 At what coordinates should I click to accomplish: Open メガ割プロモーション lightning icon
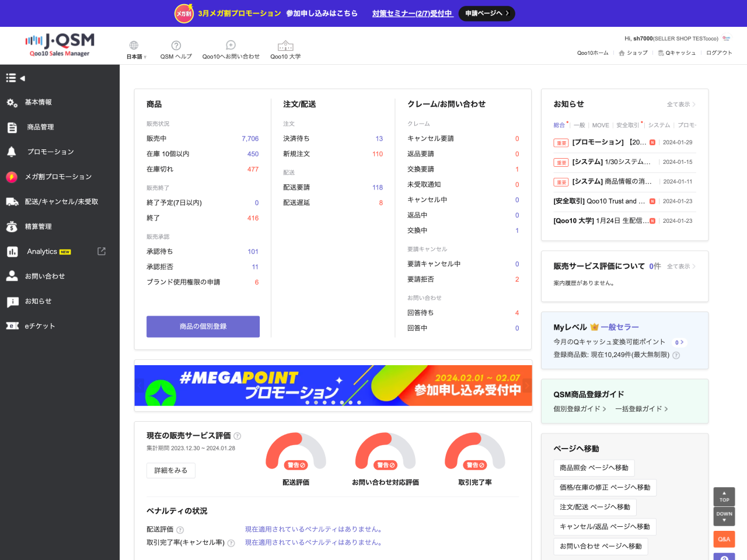point(12,177)
